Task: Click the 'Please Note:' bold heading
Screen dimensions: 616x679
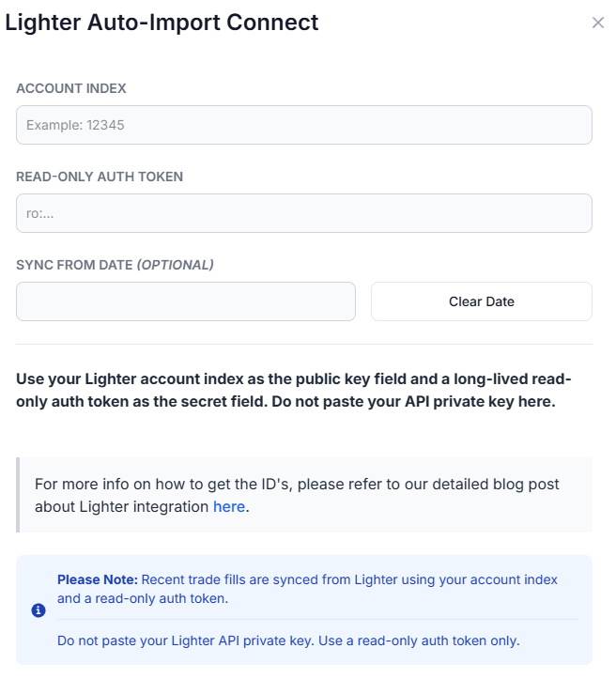Action: coord(98,579)
